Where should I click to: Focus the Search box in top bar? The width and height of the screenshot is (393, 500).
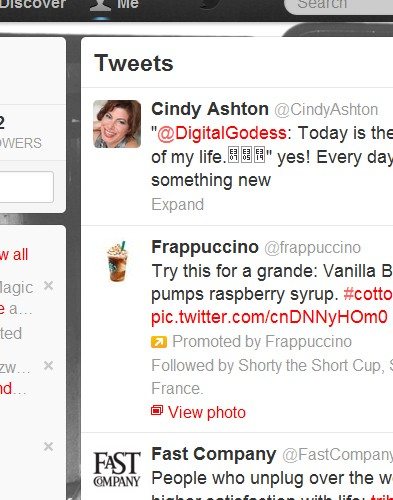(x=339, y=5)
